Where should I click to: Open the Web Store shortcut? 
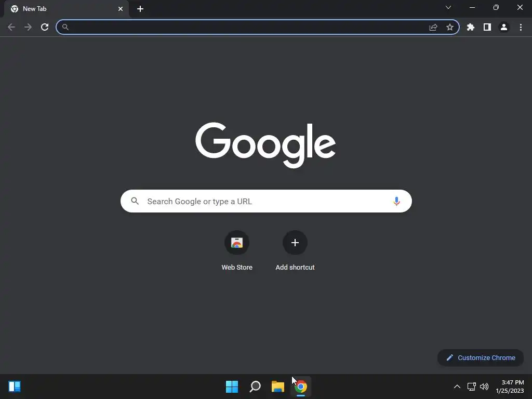tap(237, 243)
